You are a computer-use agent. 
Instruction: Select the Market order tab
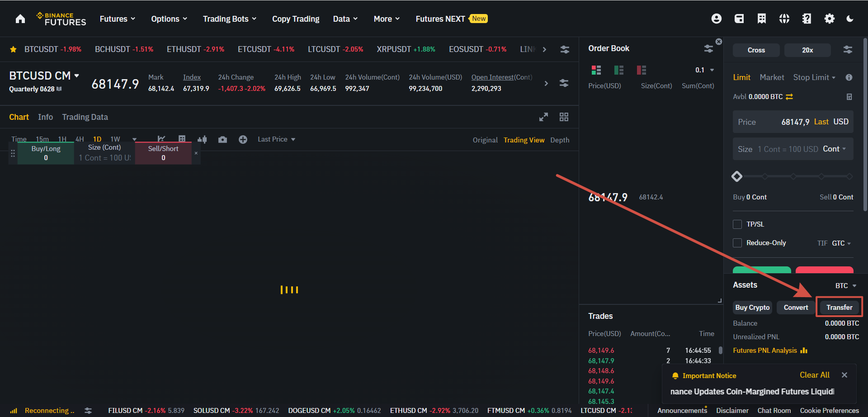click(772, 77)
